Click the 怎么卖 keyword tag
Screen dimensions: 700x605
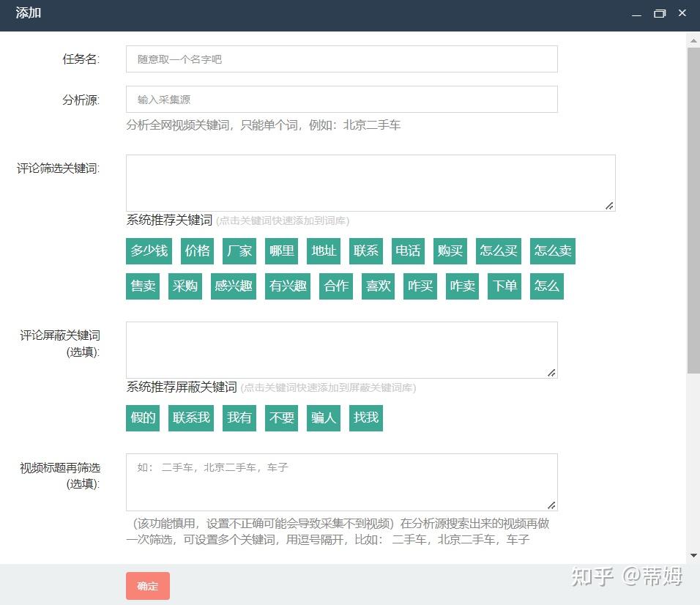tap(553, 251)
